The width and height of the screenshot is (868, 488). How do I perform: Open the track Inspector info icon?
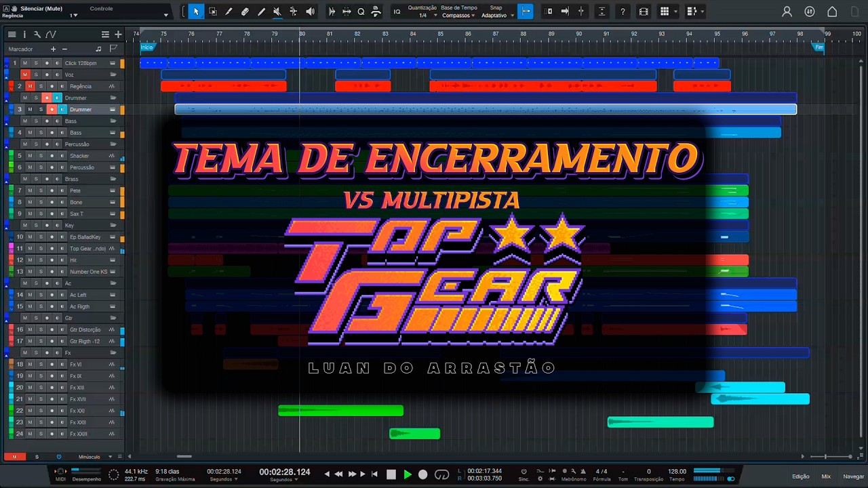[x=24, y=35]
